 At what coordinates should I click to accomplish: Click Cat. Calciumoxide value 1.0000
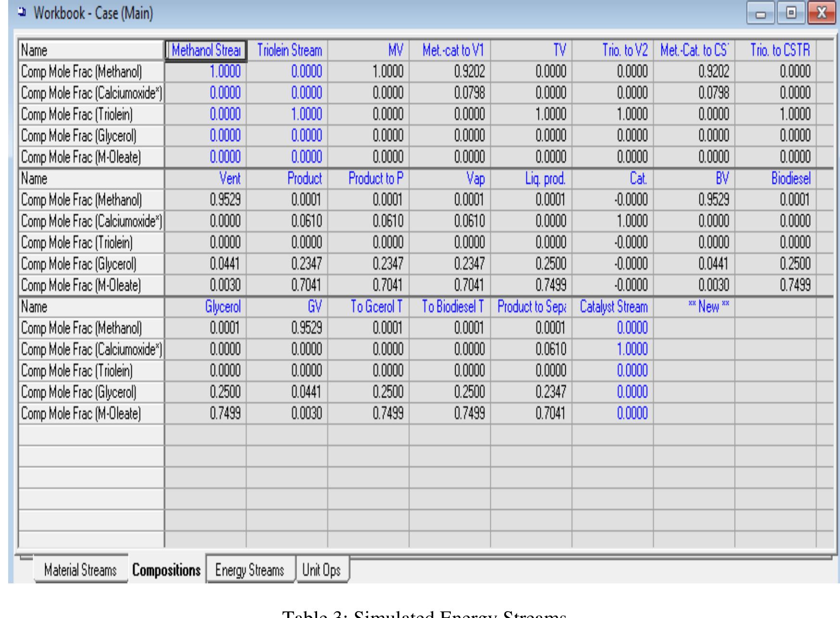click(x=613, y=221)
